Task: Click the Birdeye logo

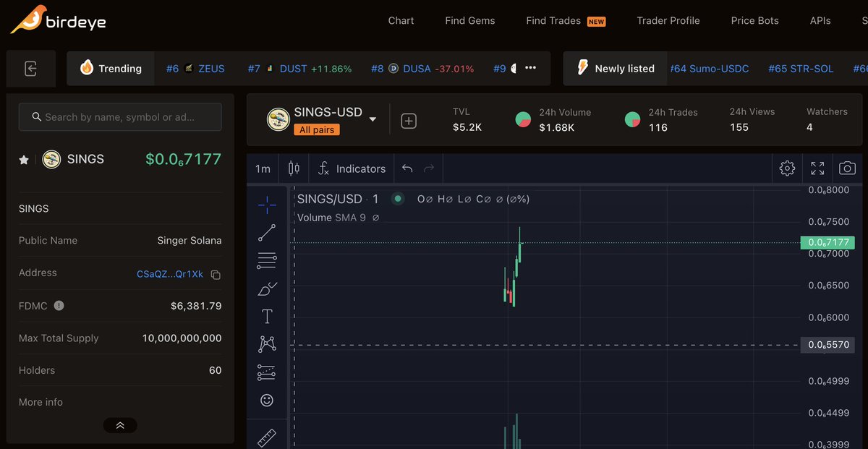Action: [x=58, y=20]
